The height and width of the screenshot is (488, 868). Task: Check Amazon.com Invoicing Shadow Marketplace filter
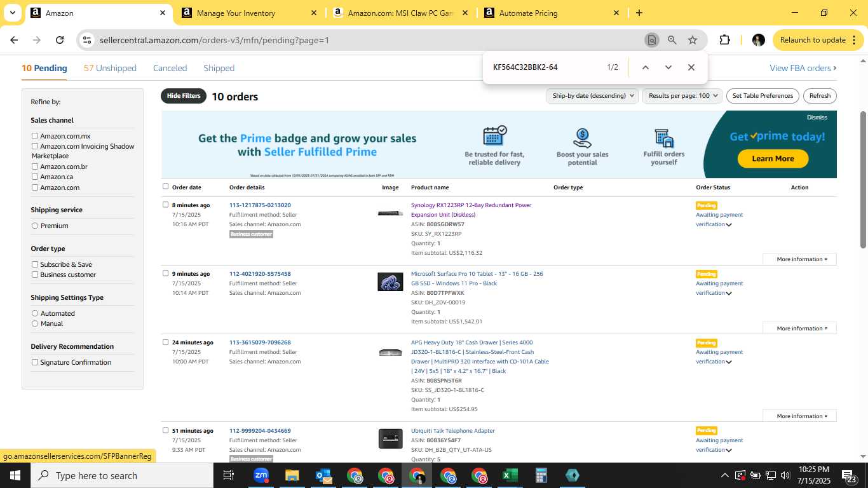[x=35, y=146]
